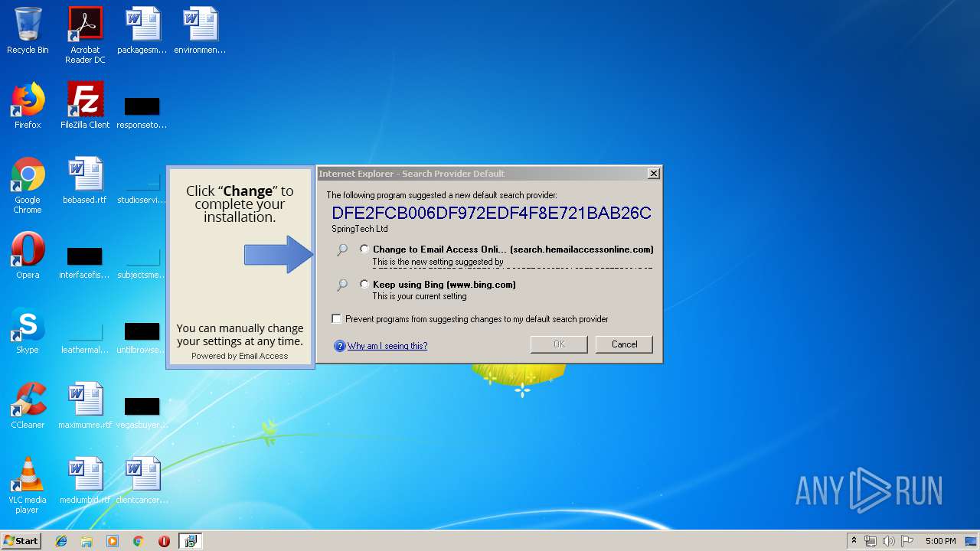Viewport: 980px width, 551px height.
Task: Open the volume speaker tray icon
Action: point(889,541)
